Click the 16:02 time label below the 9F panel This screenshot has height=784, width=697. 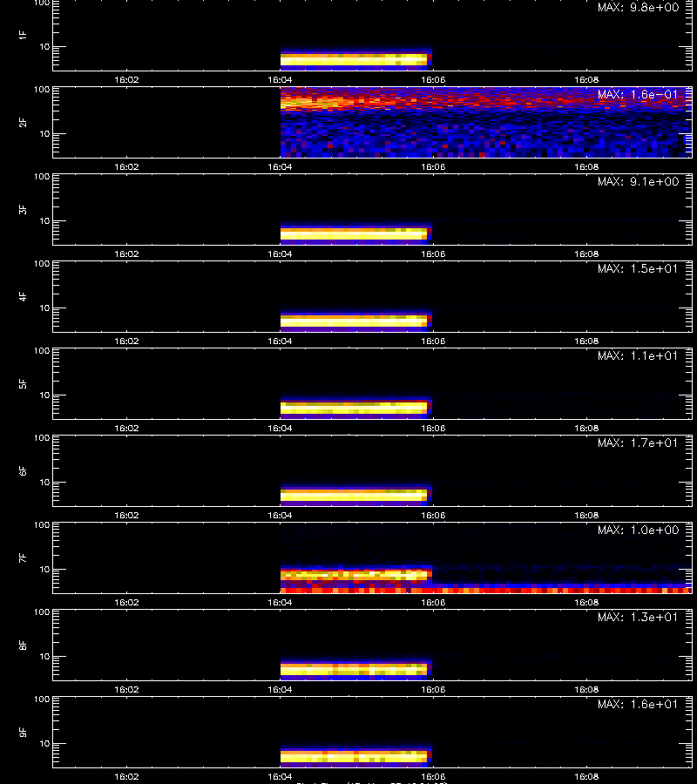[x=126, y=776]
